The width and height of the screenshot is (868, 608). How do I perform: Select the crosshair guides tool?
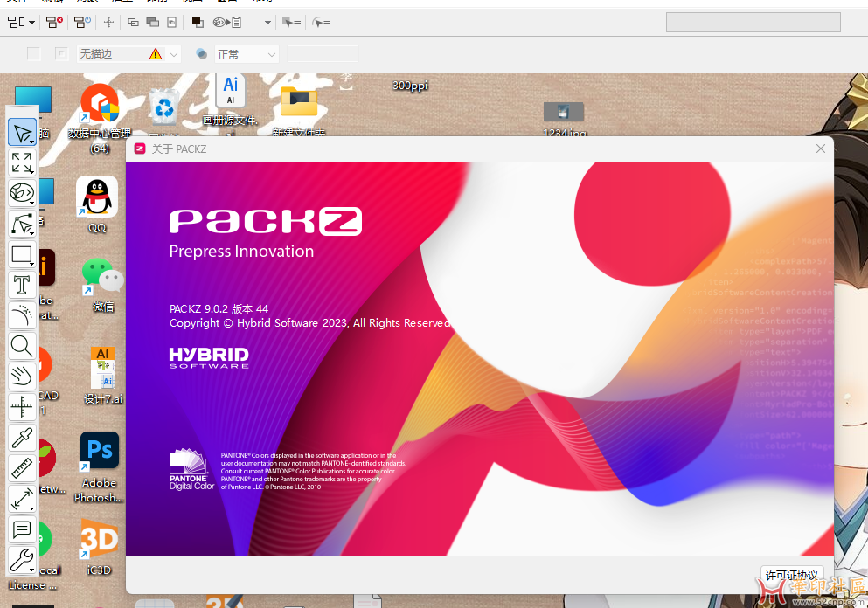coord(22,407)
